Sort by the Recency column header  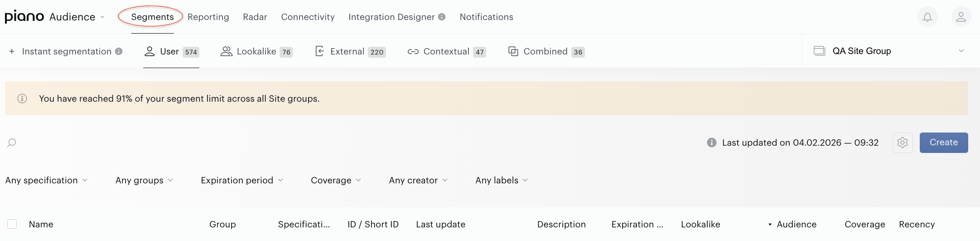(917, 224)
